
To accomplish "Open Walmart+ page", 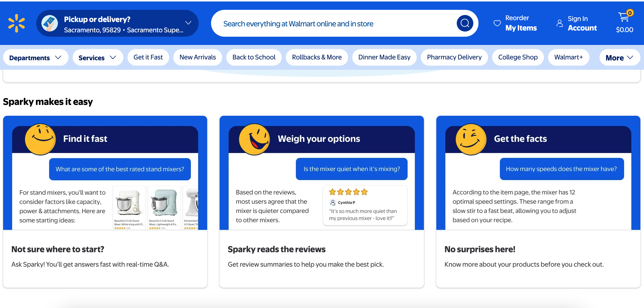I will pos(569,57).
